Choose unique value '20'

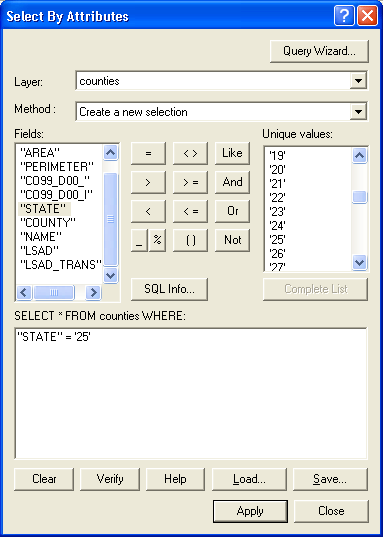[x=277, y=170]
